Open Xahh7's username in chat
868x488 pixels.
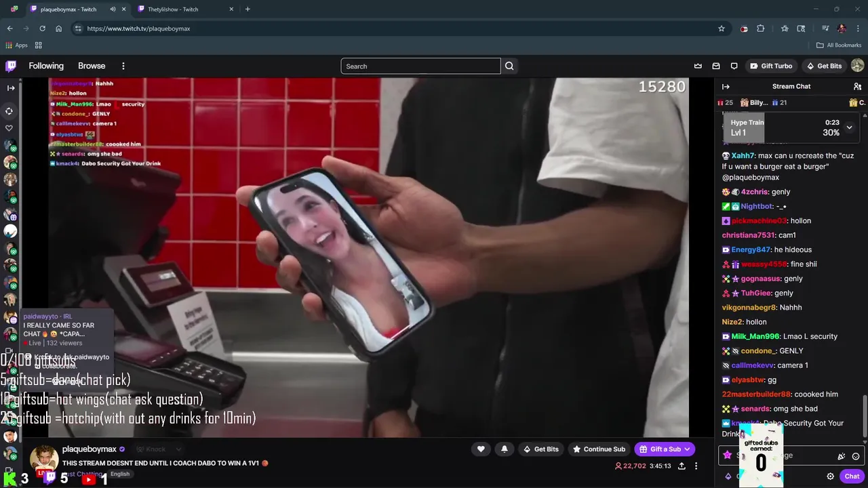point(743,156)
